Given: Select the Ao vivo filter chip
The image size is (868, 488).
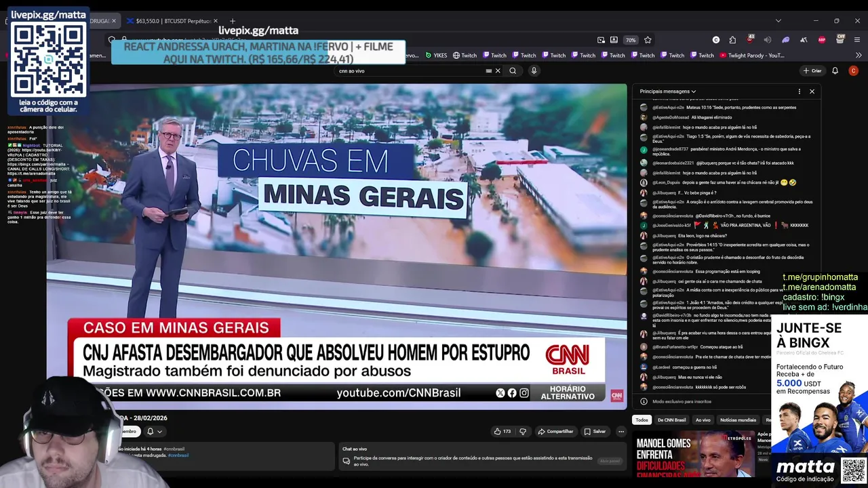Looking at the screenshot, I should [x=703, y=420].
